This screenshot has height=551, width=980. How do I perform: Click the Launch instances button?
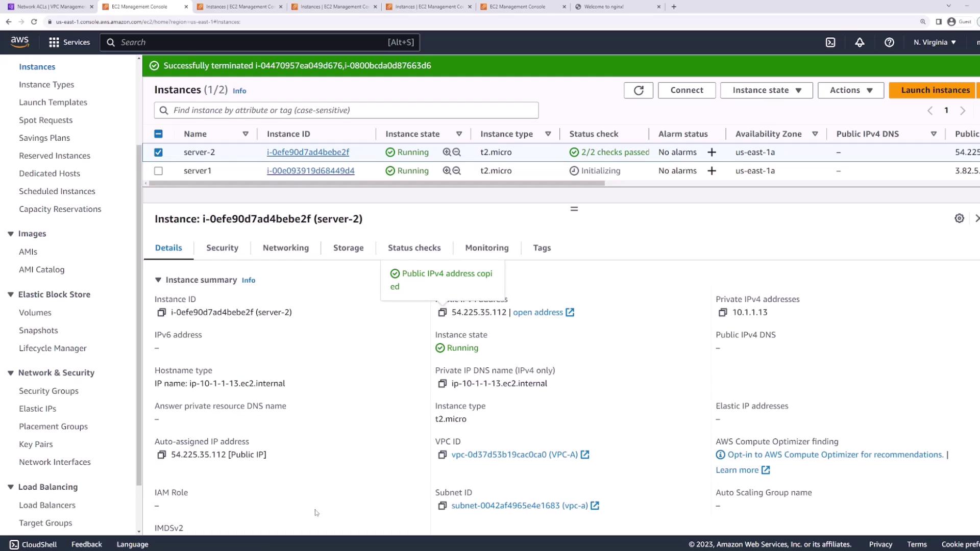(x=935, y=90)
